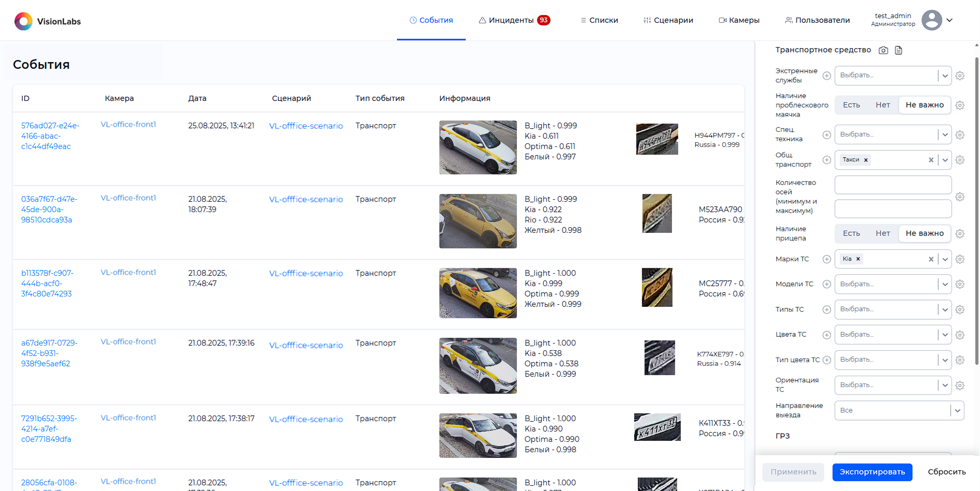The height and width of the screenshot is (491, 980).
Task: Open the Цвета ТС dropdown
Action: (x=893, y=335)
